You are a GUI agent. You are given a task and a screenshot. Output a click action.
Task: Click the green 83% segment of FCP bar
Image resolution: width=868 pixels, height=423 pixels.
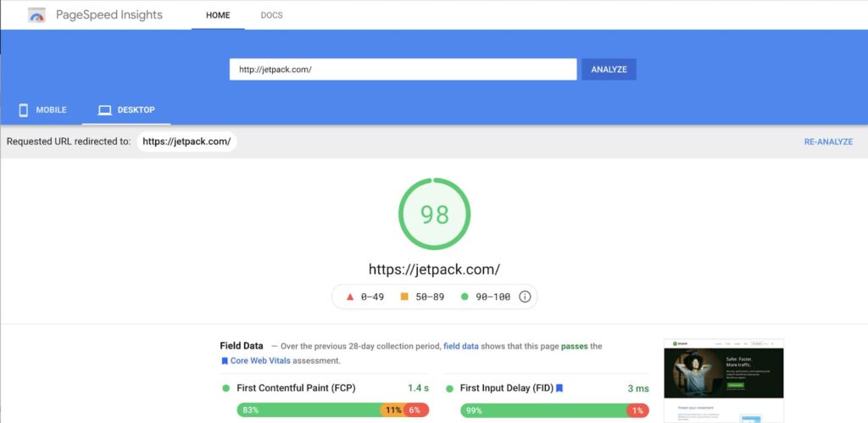[x=309, y=410]
